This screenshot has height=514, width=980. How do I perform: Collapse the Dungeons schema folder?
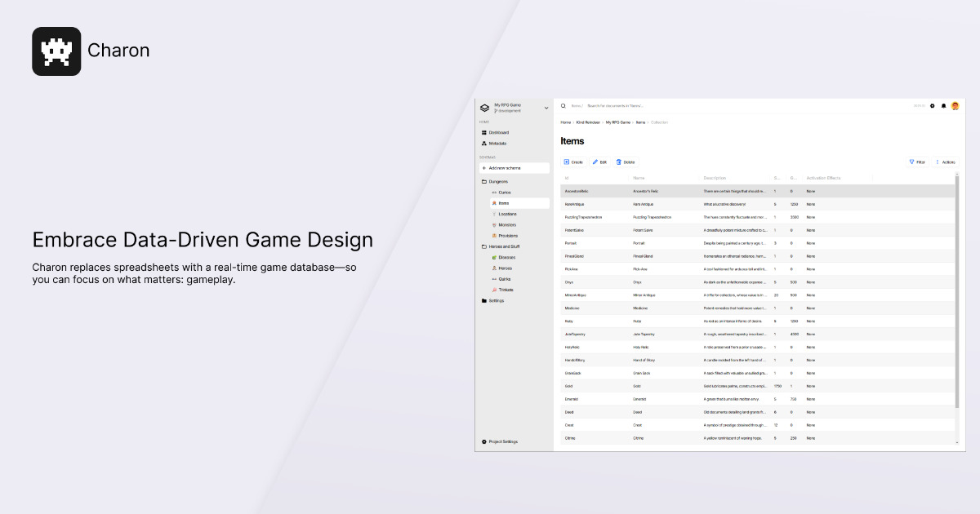(x=498, y=181)
